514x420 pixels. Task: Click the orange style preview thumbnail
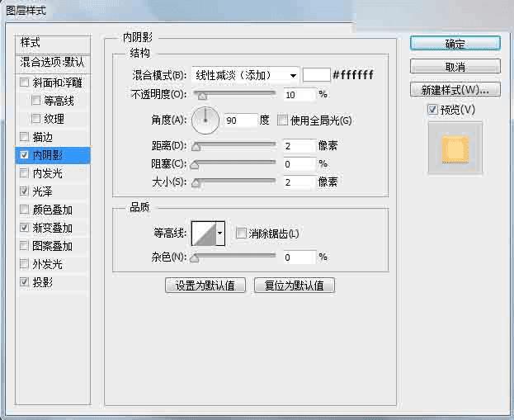pos(455,149)
